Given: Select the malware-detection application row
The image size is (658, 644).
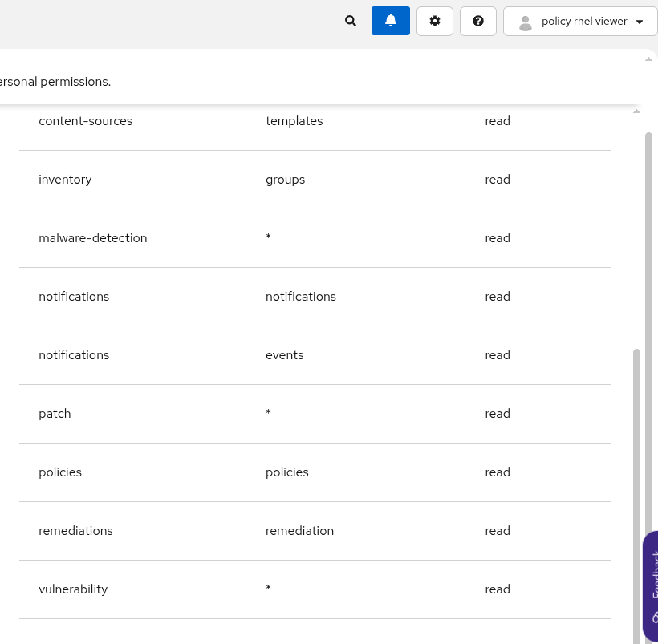Looking at the screenshot, I should 93,238.
